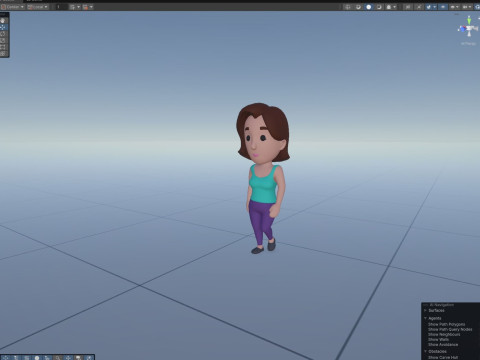Screen dimensions: 480x360
Task: Click the grid snap value field
Action: point(62,7)
